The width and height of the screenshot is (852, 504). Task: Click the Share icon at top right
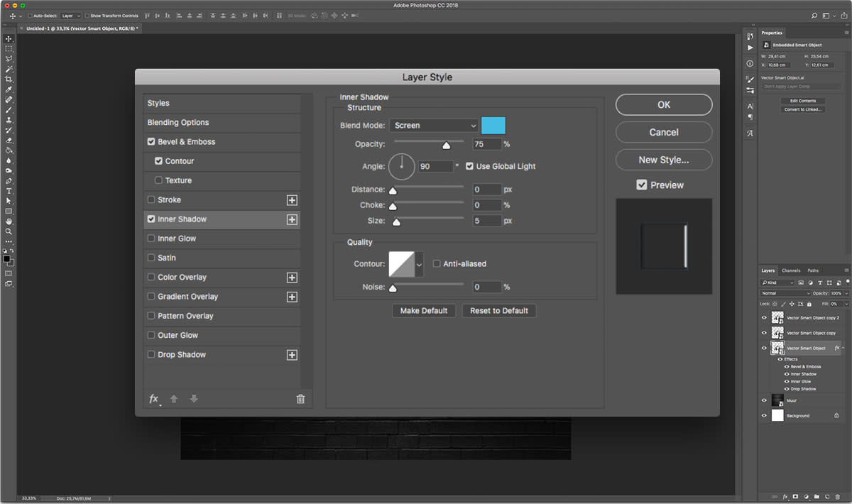pos(843,16)
